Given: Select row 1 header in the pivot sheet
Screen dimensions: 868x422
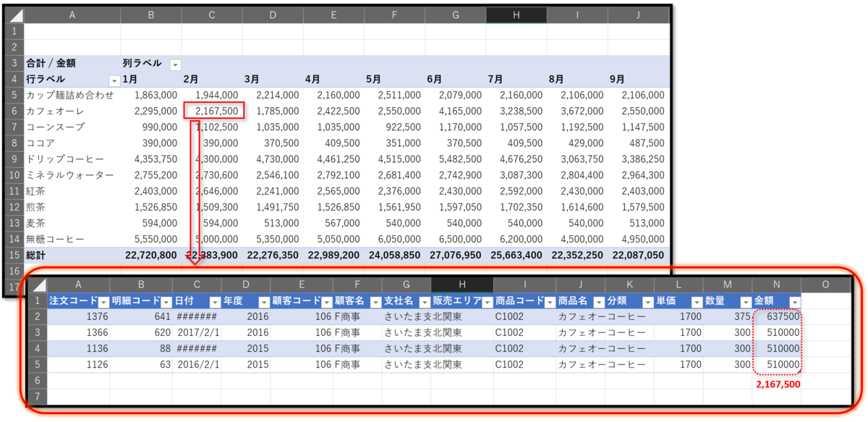Looking at the screenshot, I should [14, 31].
